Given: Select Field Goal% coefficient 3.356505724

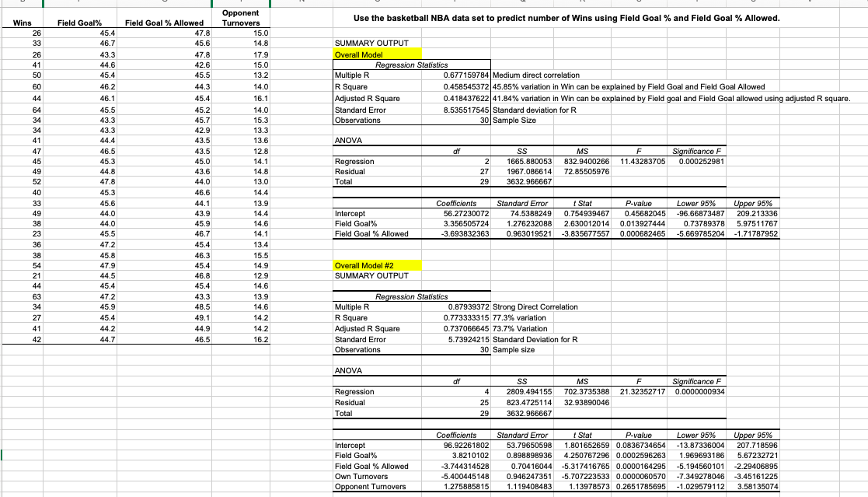Looking at the screenshot, I should pyautogui.click(x=466, y=224).
